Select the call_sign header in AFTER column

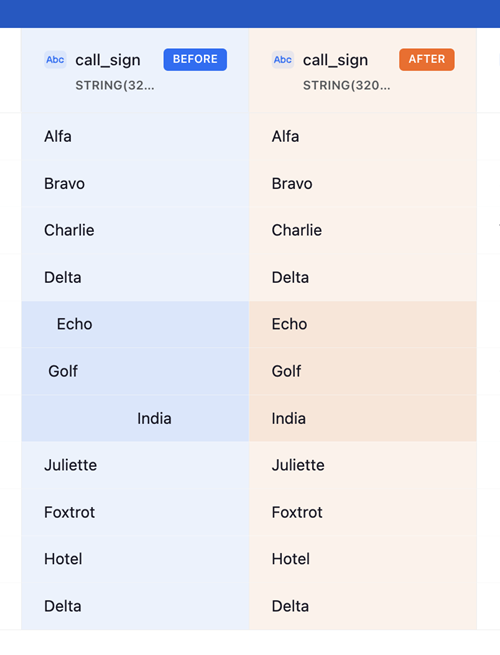[x=335, y=60]
